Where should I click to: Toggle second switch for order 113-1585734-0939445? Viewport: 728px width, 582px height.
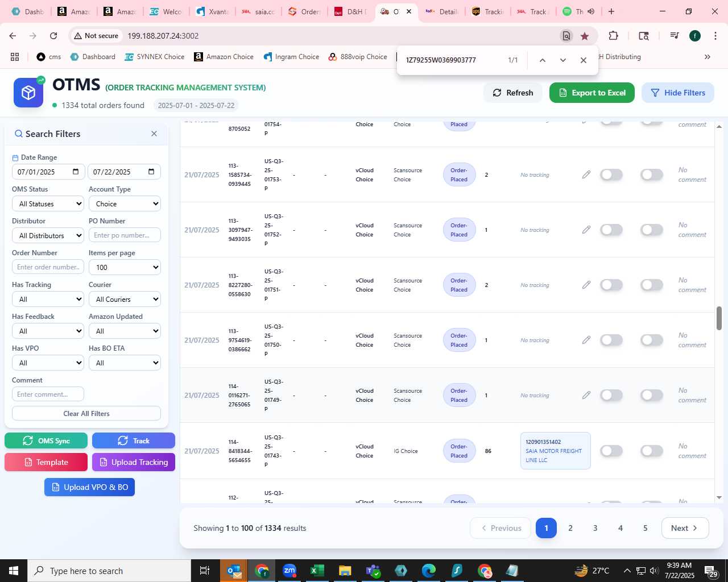click(x=652, y=174)
